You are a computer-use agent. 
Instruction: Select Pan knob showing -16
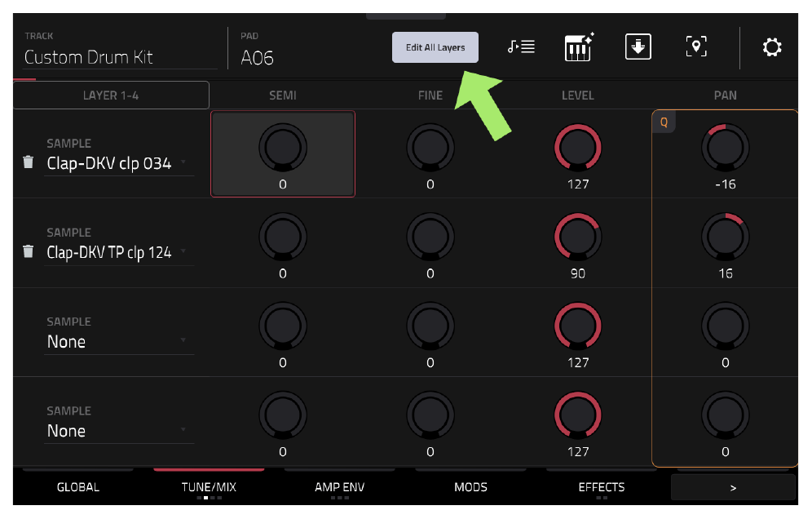pyautogui.click(x=725, y=148)
